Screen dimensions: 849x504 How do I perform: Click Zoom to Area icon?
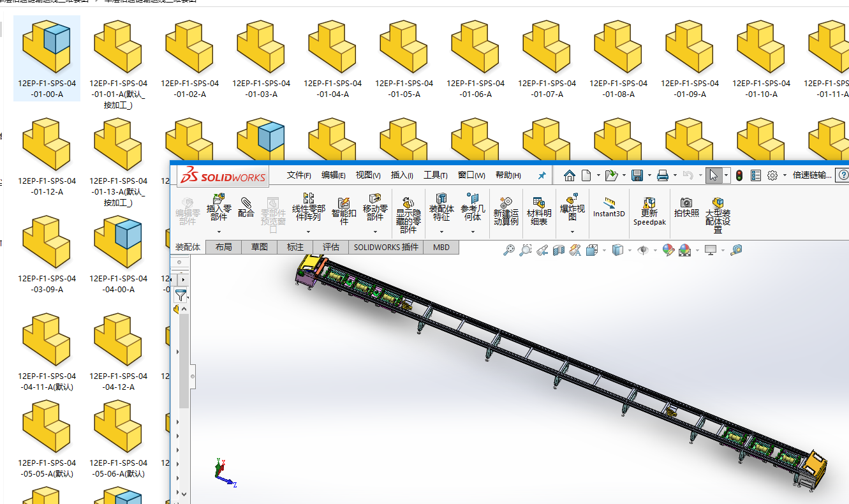(x=526, y=250)
